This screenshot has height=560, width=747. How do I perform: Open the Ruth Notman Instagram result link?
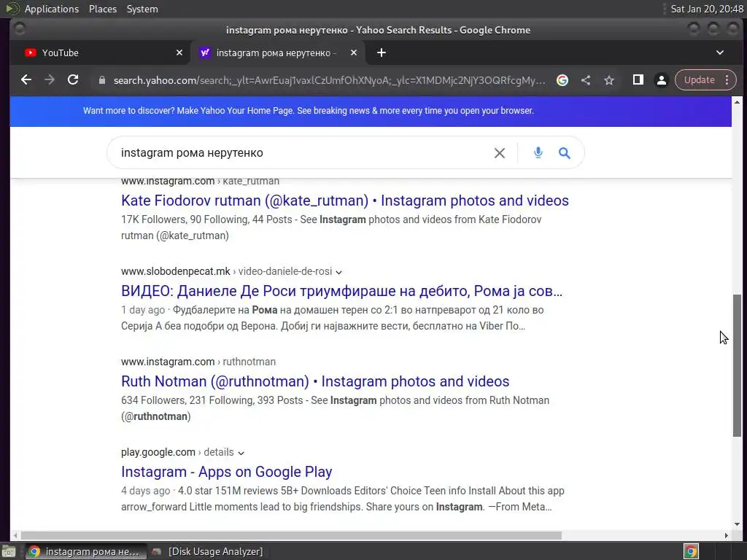(315, 381)
